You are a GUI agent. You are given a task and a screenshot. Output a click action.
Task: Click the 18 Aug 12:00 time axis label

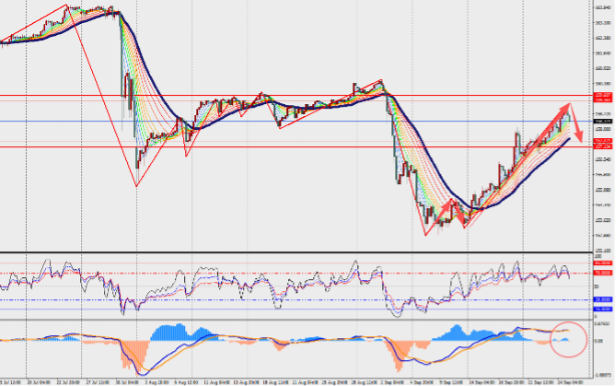pos(275,382)
